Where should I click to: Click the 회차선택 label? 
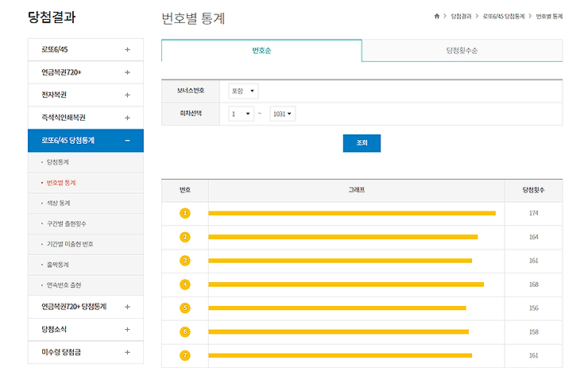click(191, 113)
